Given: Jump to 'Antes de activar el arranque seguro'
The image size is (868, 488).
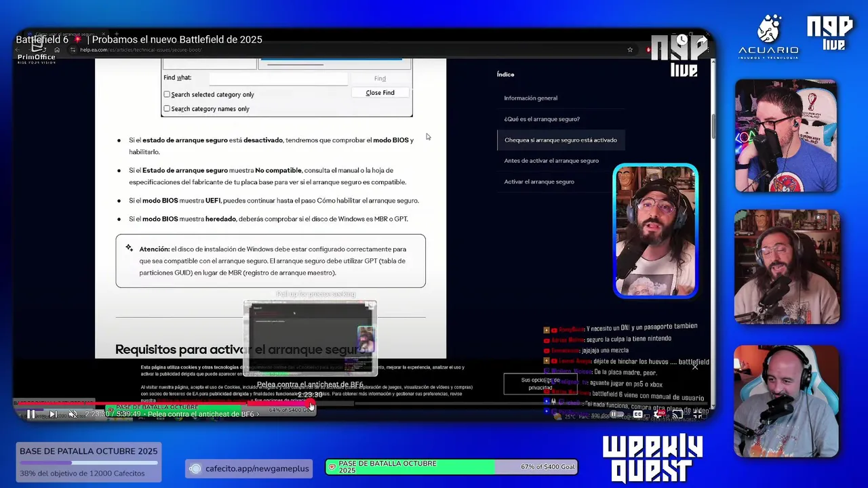Looking at the screenshot, I should [551, 161].
